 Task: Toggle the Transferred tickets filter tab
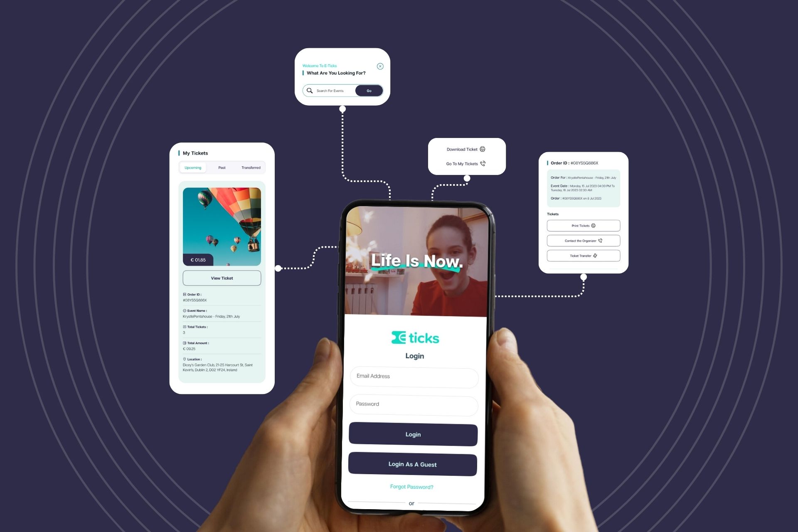251,167
